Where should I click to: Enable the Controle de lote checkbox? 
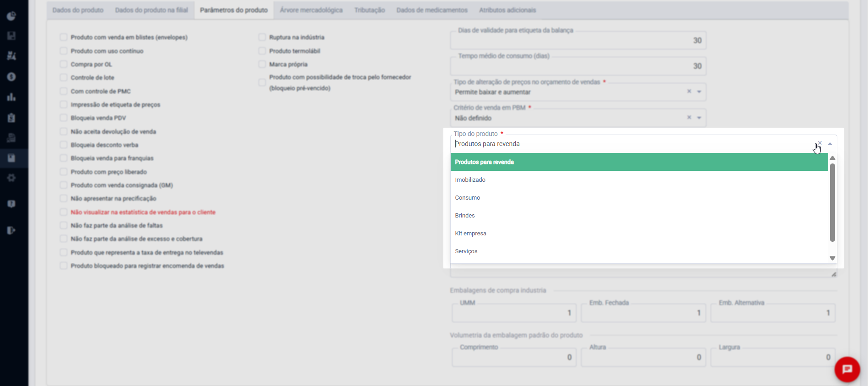coord(64,77)
